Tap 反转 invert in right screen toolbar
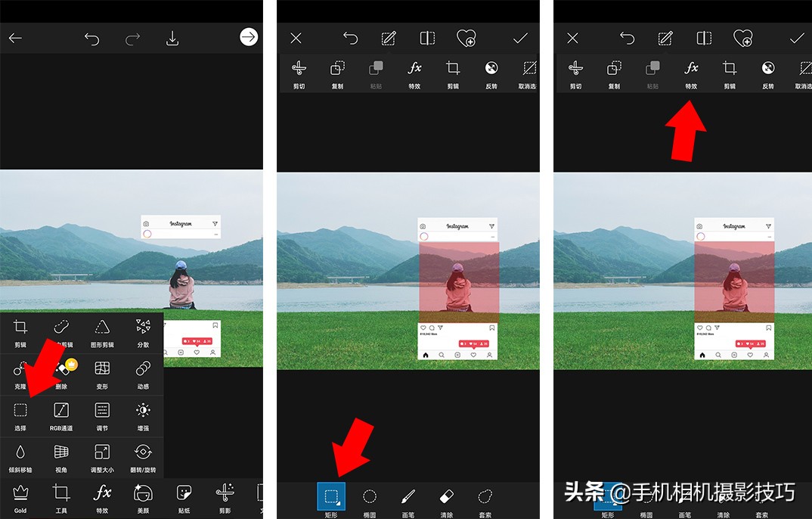Viewport: 812px width, 519px height. [768, 75]
